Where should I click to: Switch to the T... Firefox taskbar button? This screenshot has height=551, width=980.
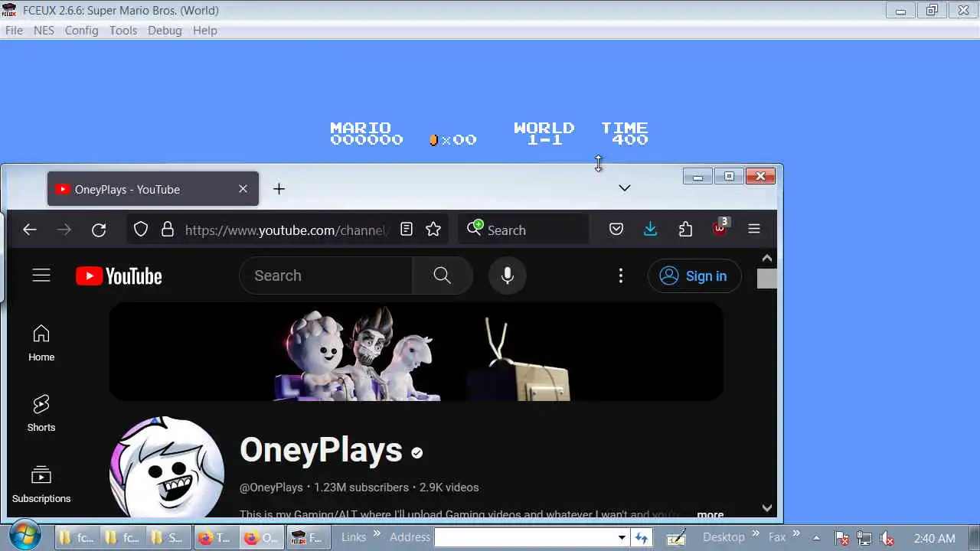[x=215, y=537]
